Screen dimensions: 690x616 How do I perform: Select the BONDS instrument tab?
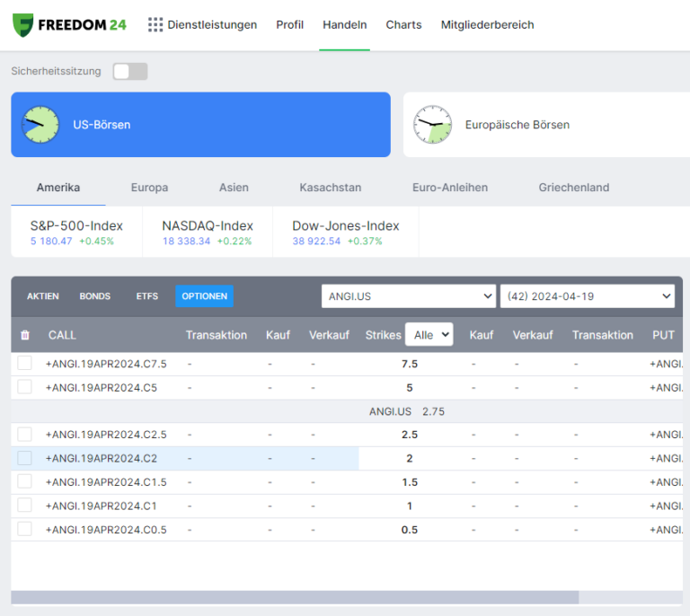(94, 296)
